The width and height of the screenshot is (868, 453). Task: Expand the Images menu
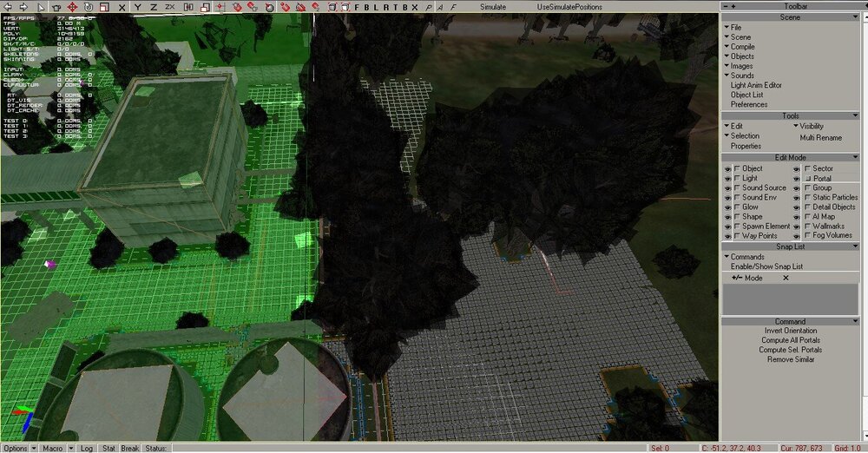coord(738,66)
